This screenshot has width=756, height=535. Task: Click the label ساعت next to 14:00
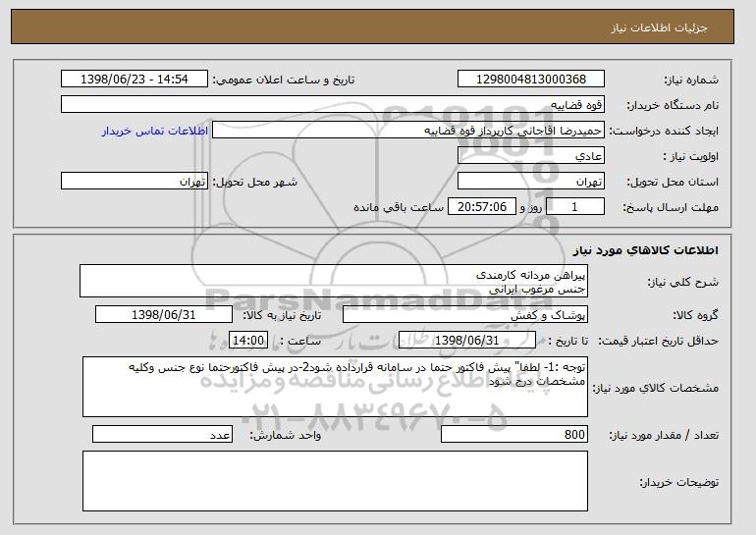coord(300,341)
